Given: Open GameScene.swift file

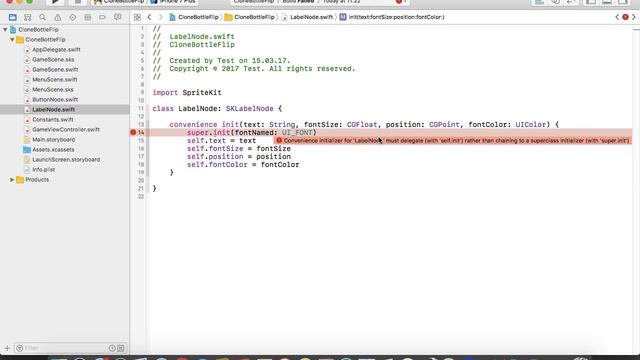Looking at the screenshot, I should 55,69.
